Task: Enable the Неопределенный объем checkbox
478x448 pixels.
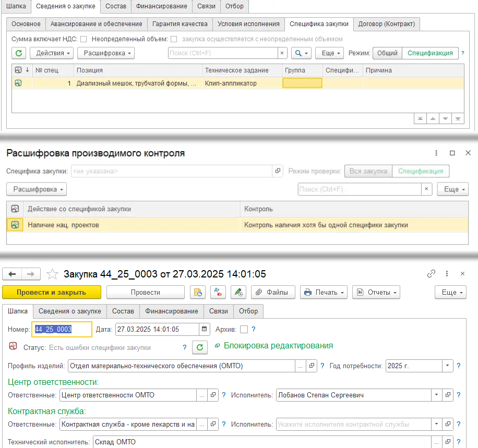Action: pyautogui.click(x=174, y=39)
